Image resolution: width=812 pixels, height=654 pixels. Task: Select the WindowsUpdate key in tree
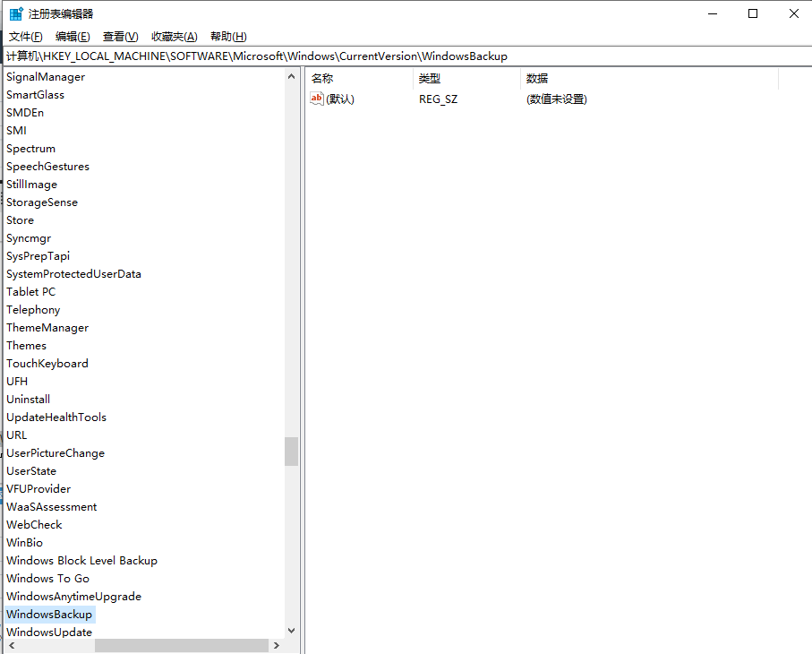click(49, 632)
